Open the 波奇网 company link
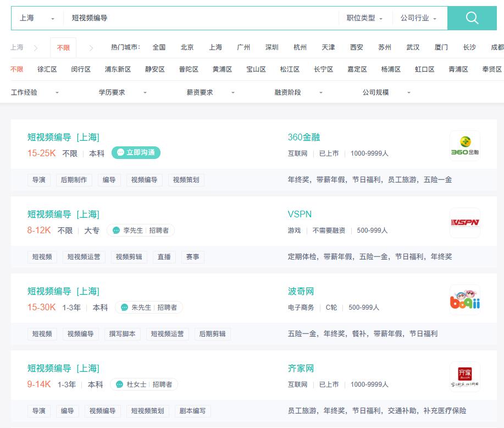The height and width of the screenshot is (428, 504). (301, 292)
